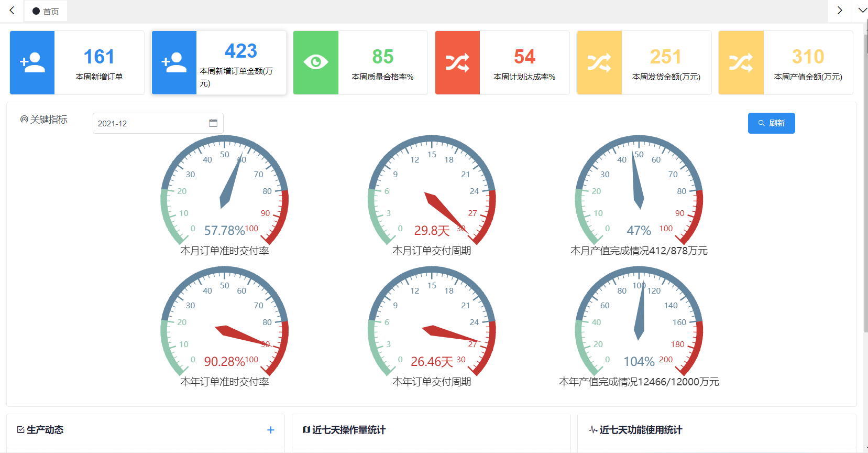Click the yellow shuffle icon for 本周发货金额
Image resolution: width=868 pixels, height=453 pixels.
[599, 62]
